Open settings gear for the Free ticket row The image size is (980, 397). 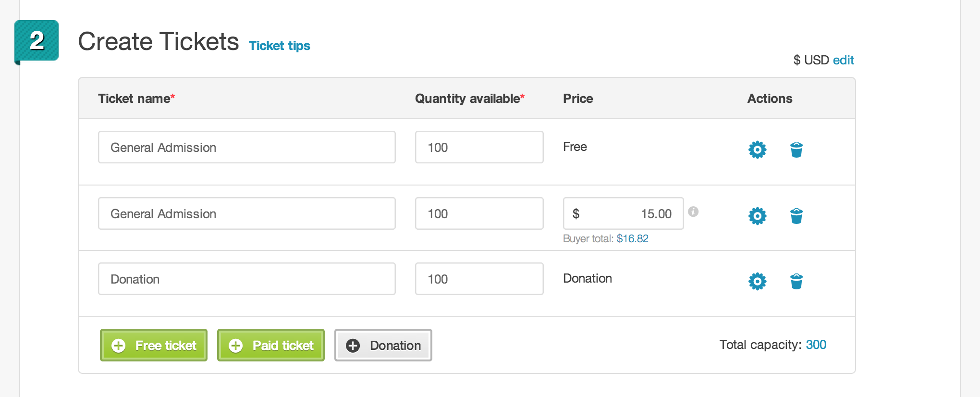pos(757,149)
